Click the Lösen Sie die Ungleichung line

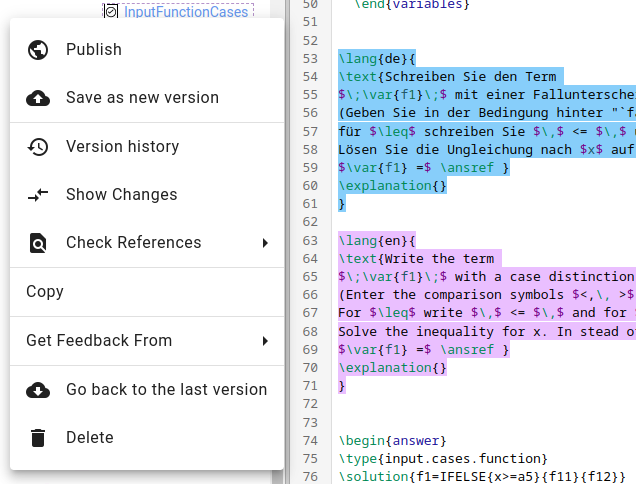[487, 150]
